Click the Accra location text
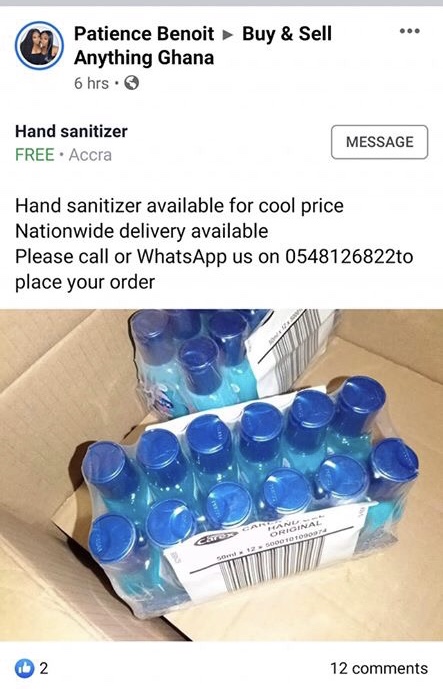This screenshot has height=689, width=443. [x=90, y=155]
